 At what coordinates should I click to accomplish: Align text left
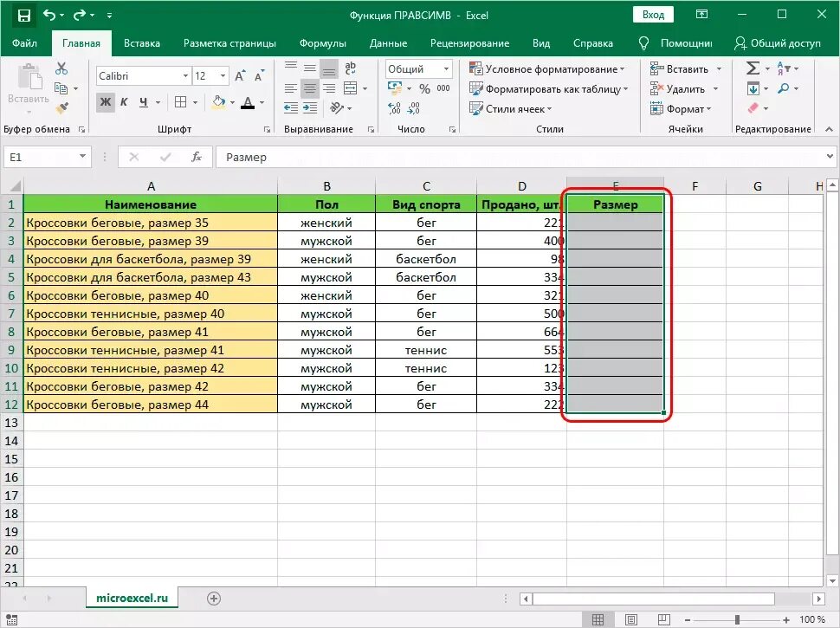pyautogui.click(x=291, y=88)
